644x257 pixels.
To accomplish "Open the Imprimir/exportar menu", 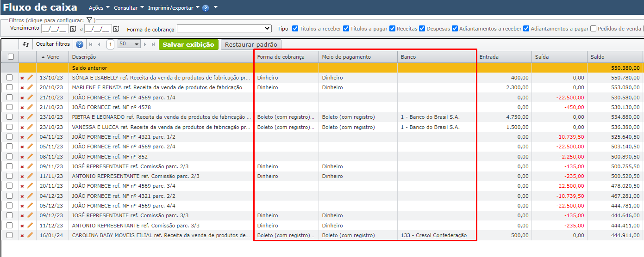I will tap(174, 8).
